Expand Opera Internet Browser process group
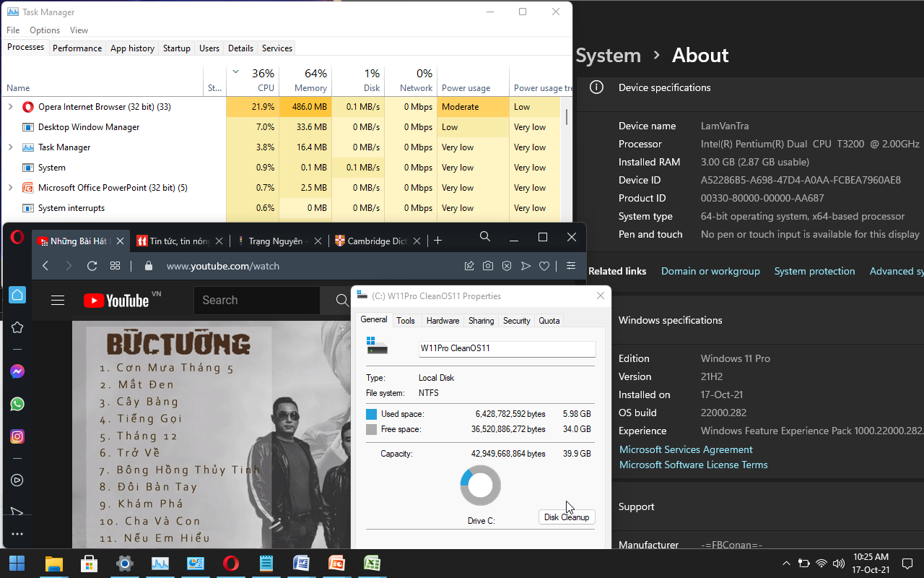924x578 pixels. point(10,107)
